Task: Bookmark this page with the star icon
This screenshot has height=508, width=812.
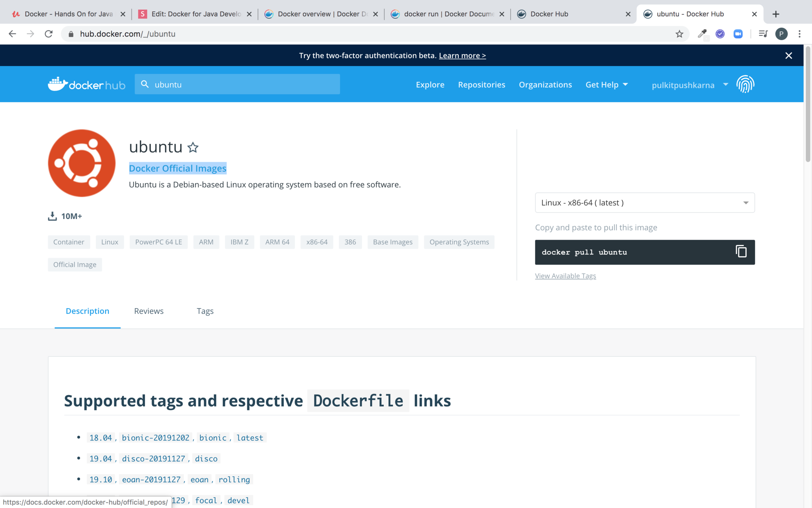Action: (x=679, y=34)
